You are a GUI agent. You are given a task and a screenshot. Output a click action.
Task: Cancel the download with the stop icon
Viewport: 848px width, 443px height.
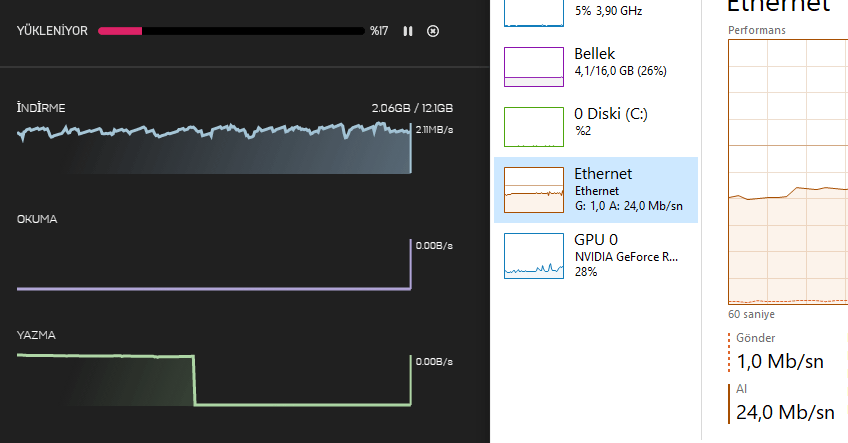(432, 31)
